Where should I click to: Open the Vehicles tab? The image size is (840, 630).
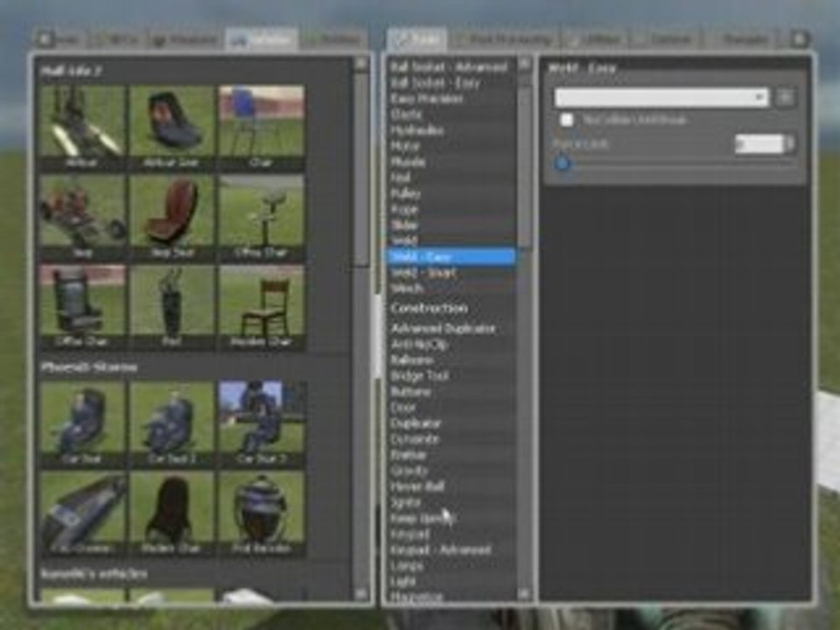(262, 39)
